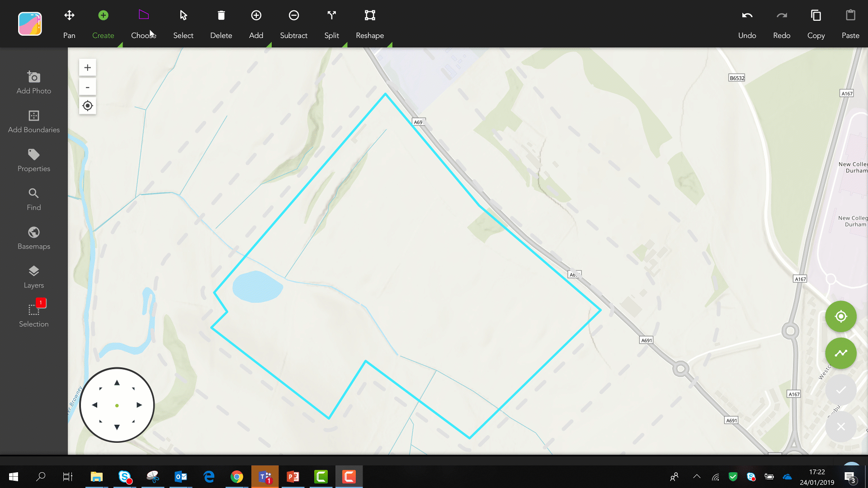The height and width of the screenshot is (488, 868).
Task: Choose the Reshape tool
Action: click(370, 24)
